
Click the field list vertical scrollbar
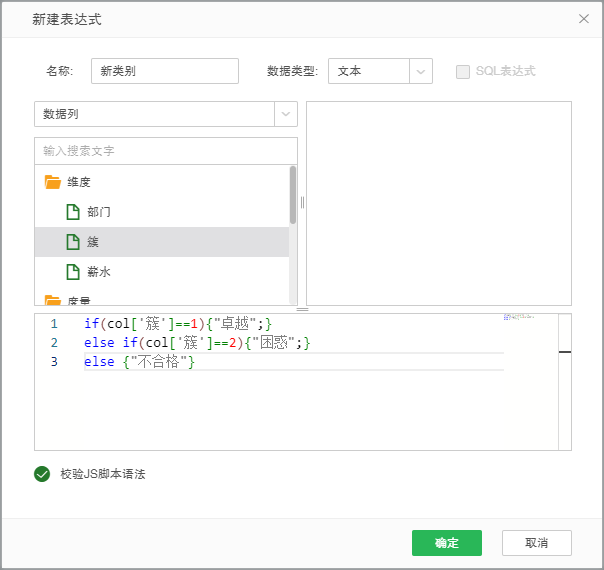click(x=293, y=195)
